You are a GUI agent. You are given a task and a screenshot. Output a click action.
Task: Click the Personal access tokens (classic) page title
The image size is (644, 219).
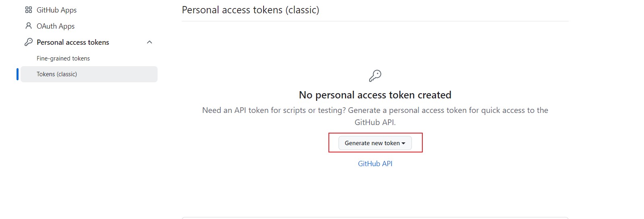pos(250,10)
